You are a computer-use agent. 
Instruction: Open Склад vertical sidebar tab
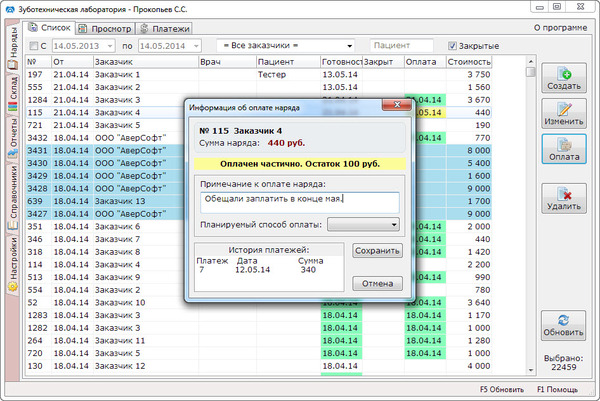pyautogui.click(x=13, y=93)
